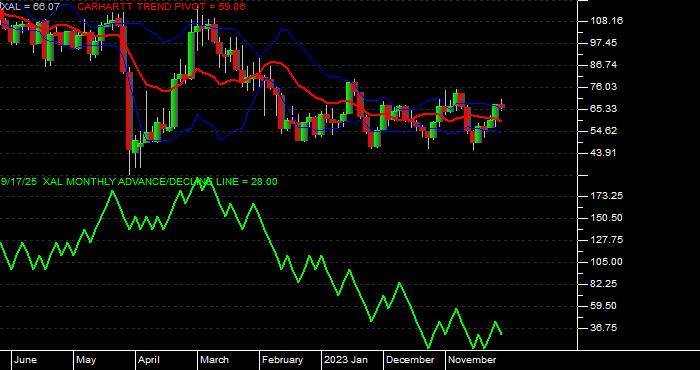Click the 97.45 price axis value
700x370 pixels.
[x=603, y=42]
